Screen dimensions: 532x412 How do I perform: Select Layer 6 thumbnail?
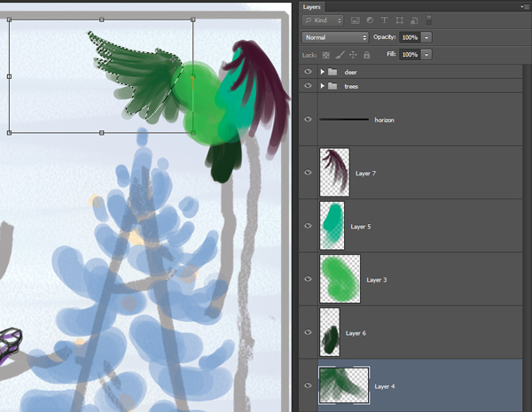pos(330,332)
